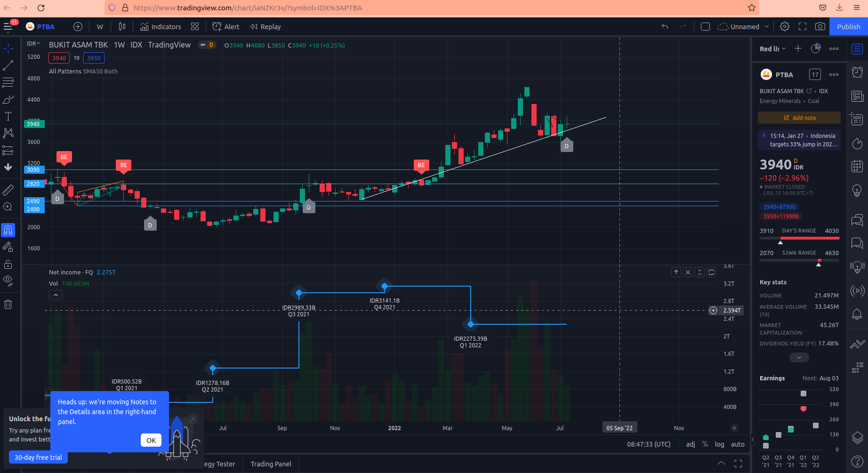The width and height of the screenshot is (868, 473).
Task: Open the Red list watchlist dropdown
Action: (773, 49)
